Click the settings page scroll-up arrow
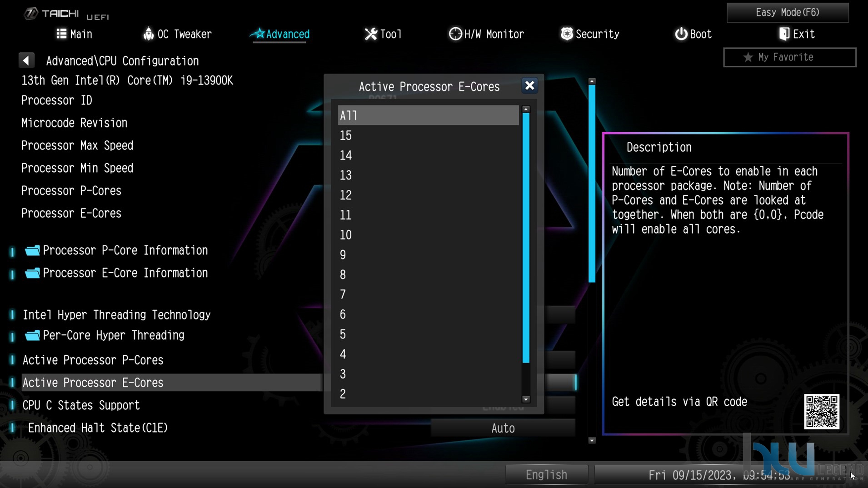The height and width of the screenshot is (488, 868). tap(592, 81)
